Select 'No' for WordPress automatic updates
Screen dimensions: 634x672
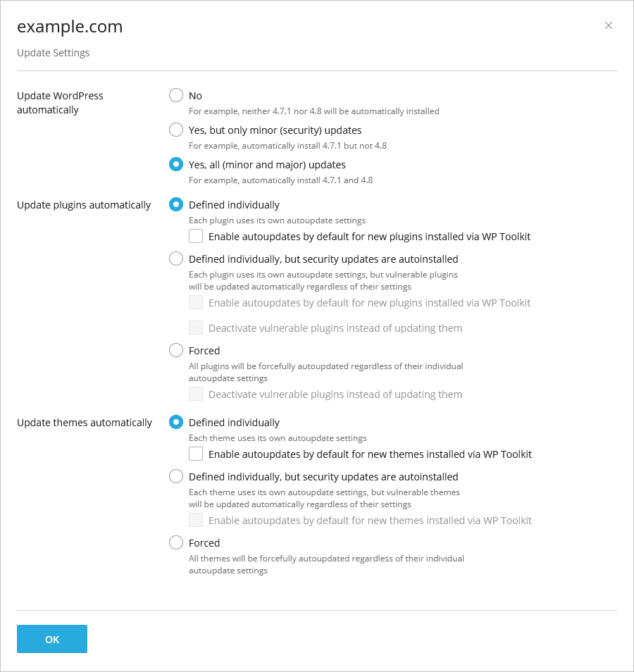coord(175,95)
